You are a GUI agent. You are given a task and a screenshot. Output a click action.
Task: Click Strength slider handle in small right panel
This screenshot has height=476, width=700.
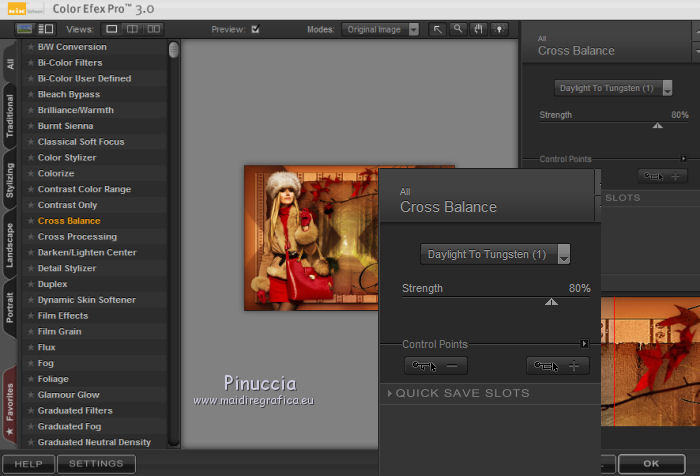[x=657, y=125]
